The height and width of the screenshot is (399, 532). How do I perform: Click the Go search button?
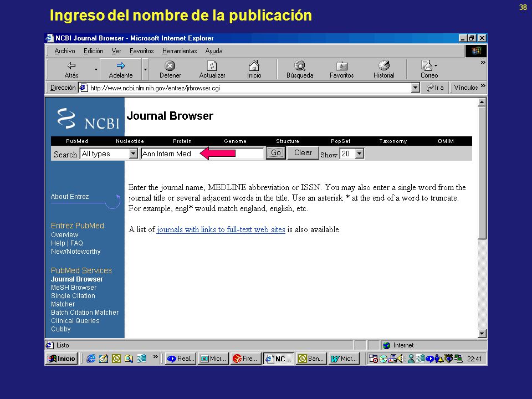[x=276, y=153]
